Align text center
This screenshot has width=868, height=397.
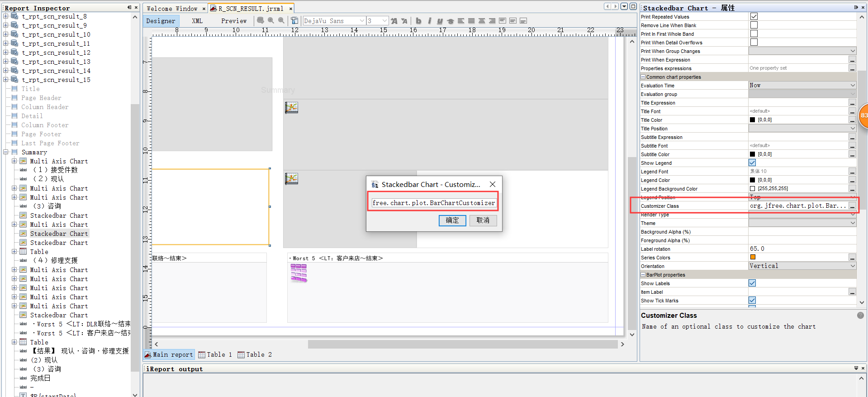(482, 21)
